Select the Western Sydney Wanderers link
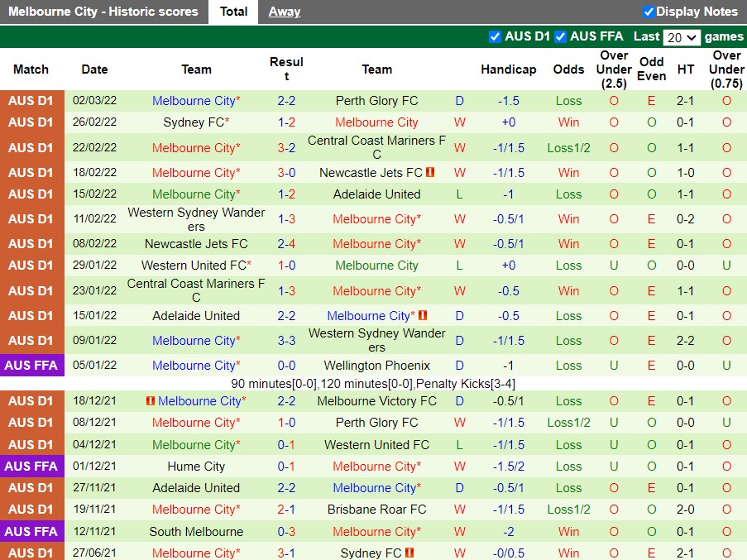Viewport: 747px width, 560px height. [x=196, y=218]
